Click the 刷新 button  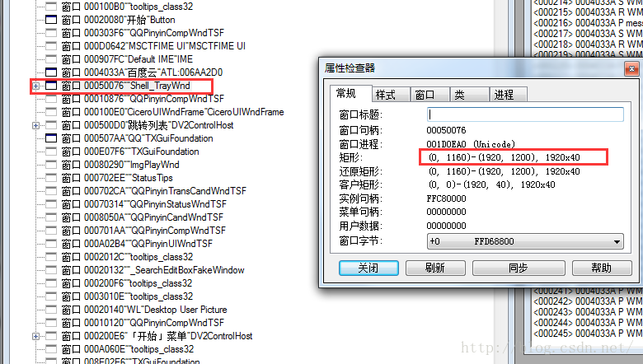(435, 268)
